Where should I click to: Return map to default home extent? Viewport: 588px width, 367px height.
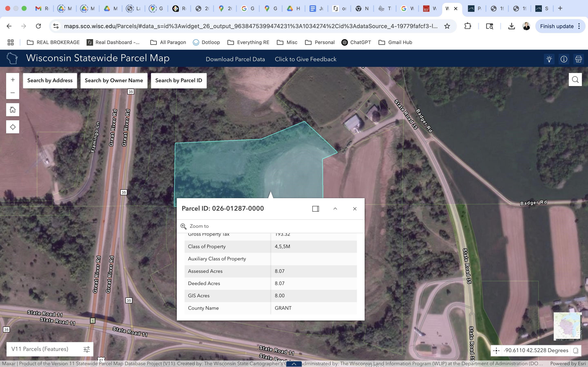point(13,110)
